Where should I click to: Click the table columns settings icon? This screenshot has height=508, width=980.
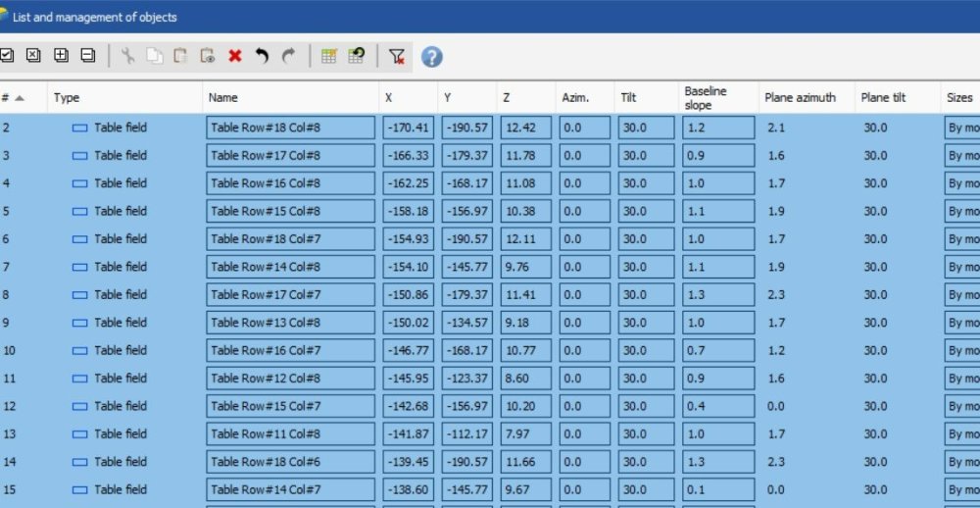tap(329, 57)
